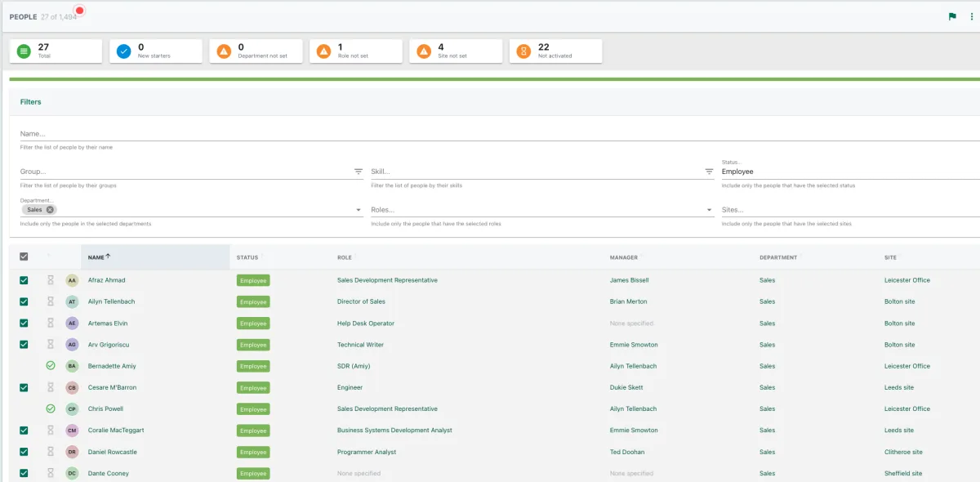The image size is (980, 482).
Task: Expand the Roles dropdown arrow
Action: (x=709, y=210)
